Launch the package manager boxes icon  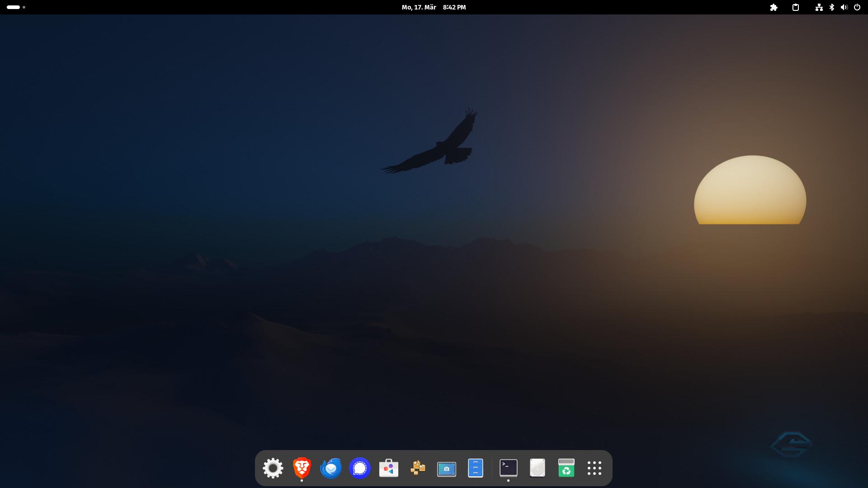point(418,468)
